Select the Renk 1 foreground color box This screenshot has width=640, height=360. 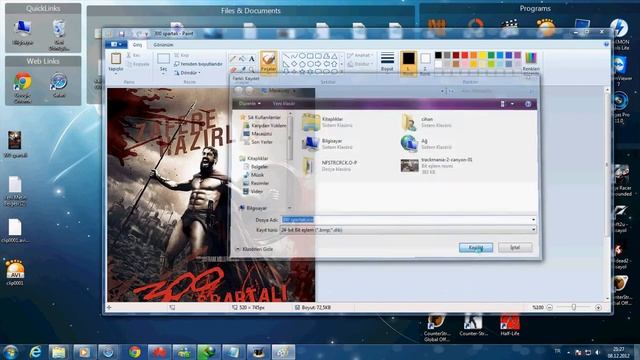coord(408,62)
